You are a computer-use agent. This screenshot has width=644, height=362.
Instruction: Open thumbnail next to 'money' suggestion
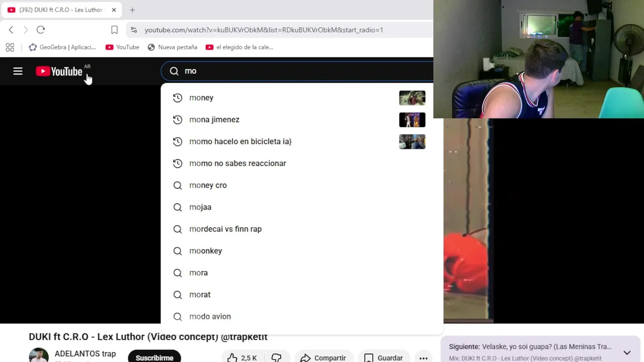(x=412, y=98)
